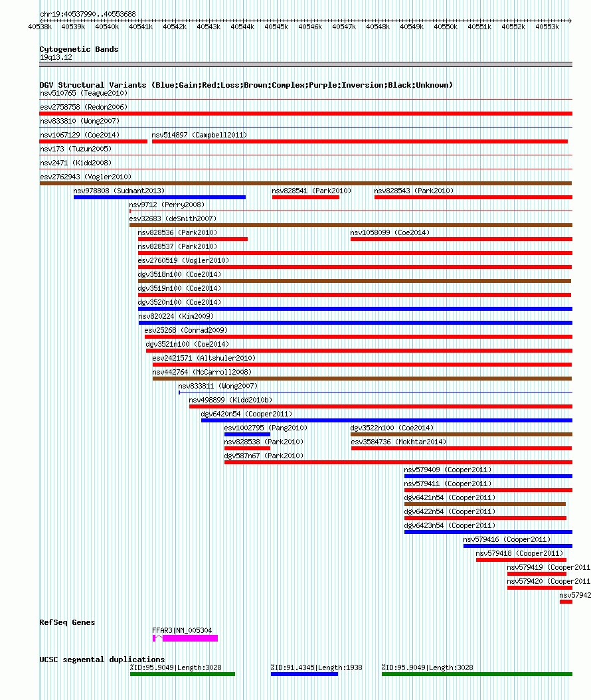Image resolution: width=591 pixels, height=700 pixels.
Task: Open dgv6421n54 (Cooper2011) variant
Action: pyautogui.click(x=485, y=504)
